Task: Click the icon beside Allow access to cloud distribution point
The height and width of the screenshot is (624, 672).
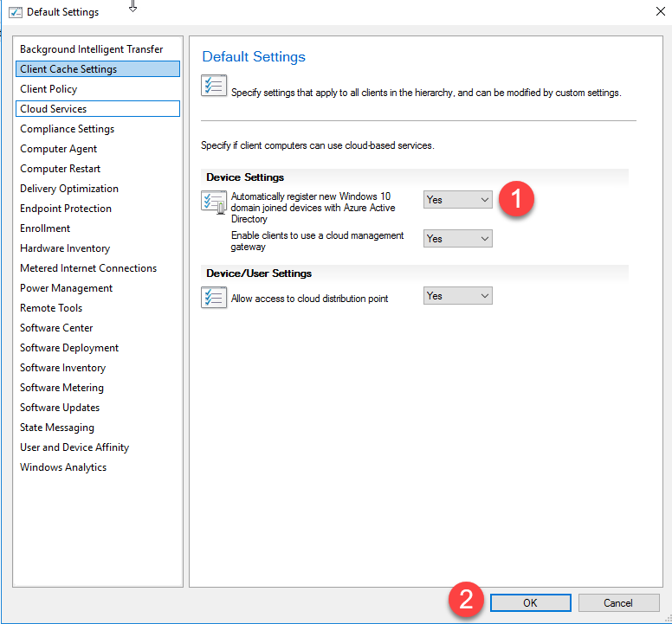Action: (x=214, y=297)
